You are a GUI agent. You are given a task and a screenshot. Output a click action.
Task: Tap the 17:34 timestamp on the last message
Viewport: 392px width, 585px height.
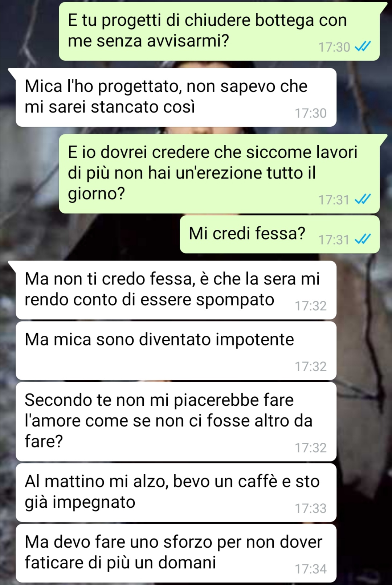[x=311, y=569]
